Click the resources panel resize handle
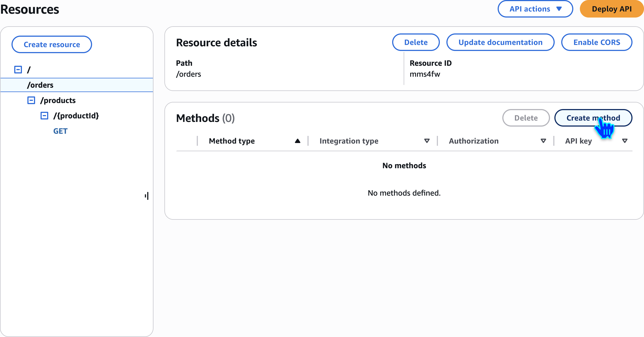644x337 pixels. [x=147, y=196]
